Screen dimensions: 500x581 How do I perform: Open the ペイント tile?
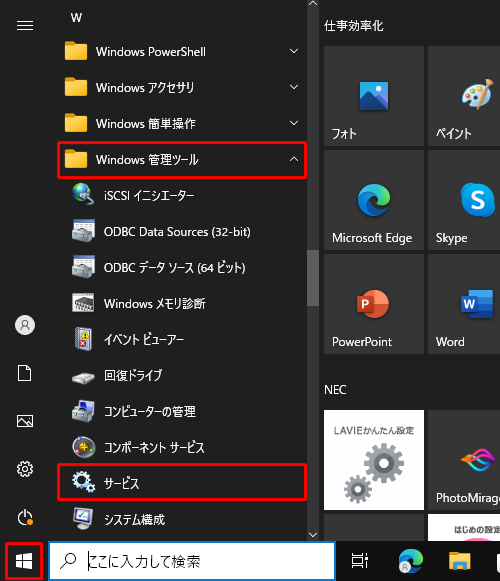464,96
